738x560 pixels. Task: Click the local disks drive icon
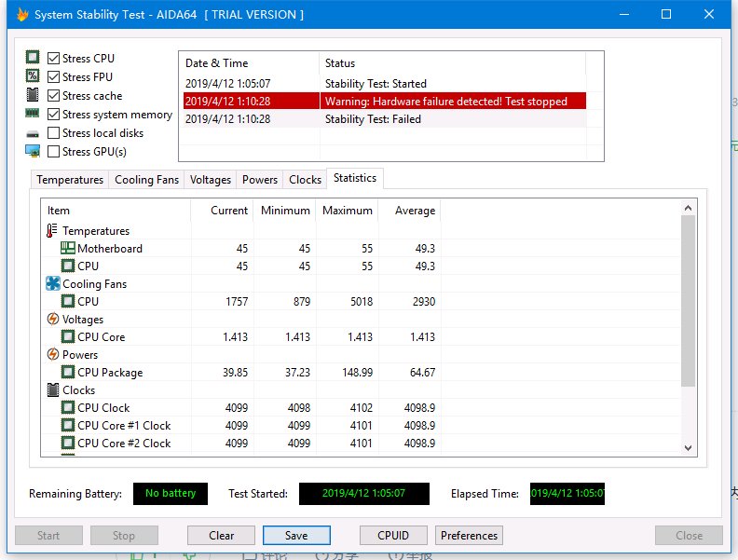[x=33, y=134]
